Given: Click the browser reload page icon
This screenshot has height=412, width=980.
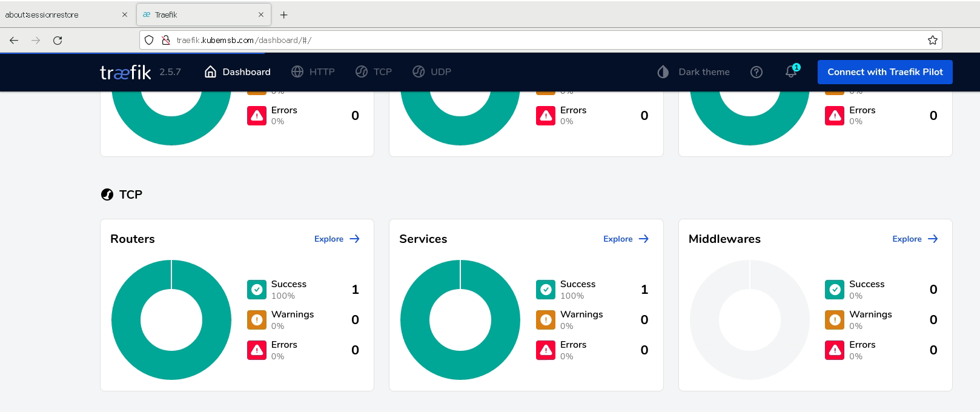Looking at the screenshot, I should pyautogui.click(x=58, y=41).
